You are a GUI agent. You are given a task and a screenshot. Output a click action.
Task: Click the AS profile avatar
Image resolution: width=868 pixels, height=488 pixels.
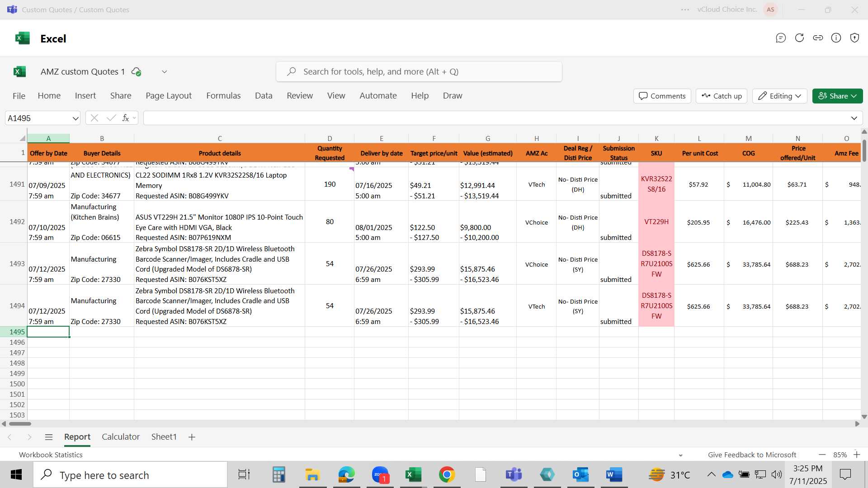pyautogui.click(x=770, y=9)
